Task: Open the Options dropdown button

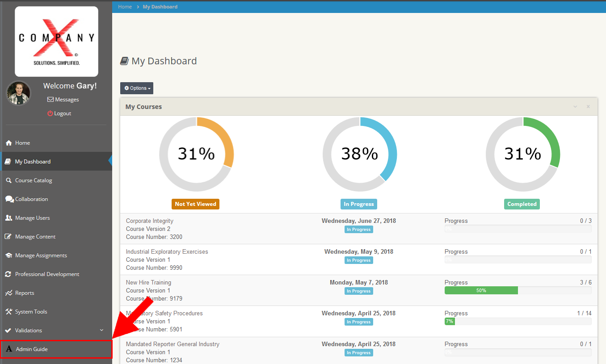Action: (136, 88)
